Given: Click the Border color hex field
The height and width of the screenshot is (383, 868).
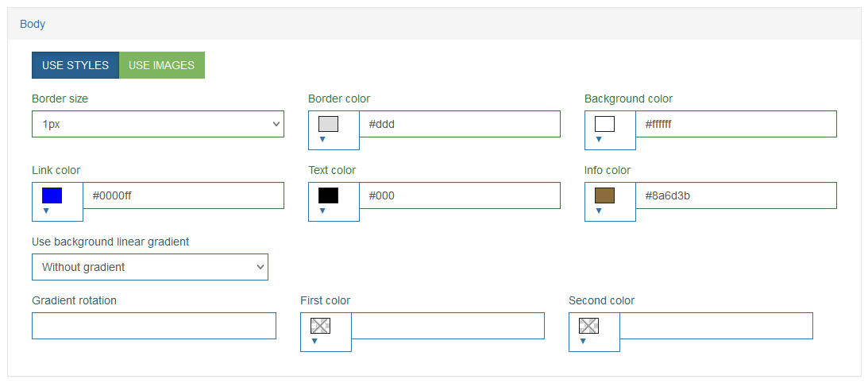Looking at the screenshot, I should point(460,124).
